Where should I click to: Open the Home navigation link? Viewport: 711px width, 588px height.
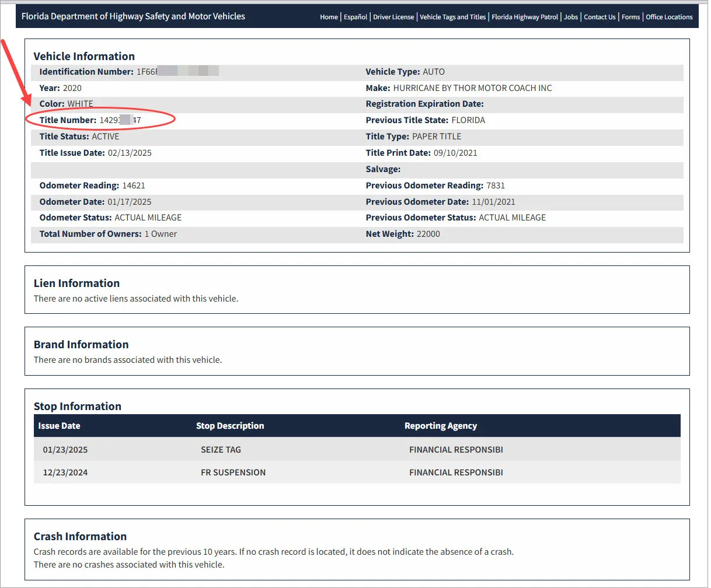[329, 17]
